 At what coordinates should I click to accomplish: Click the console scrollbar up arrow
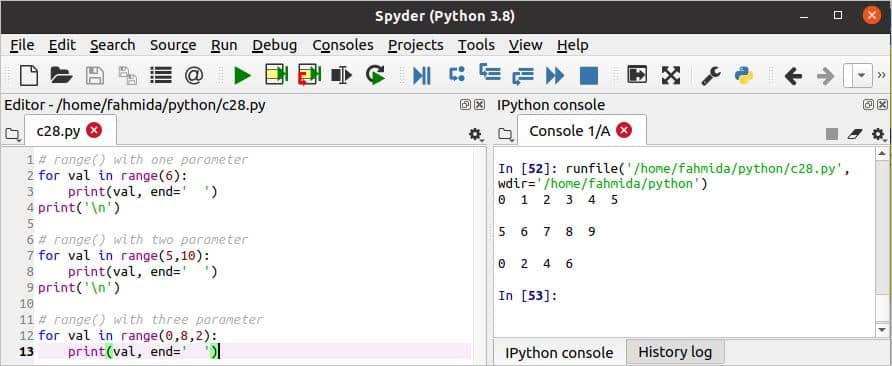[x=882, y=153]
